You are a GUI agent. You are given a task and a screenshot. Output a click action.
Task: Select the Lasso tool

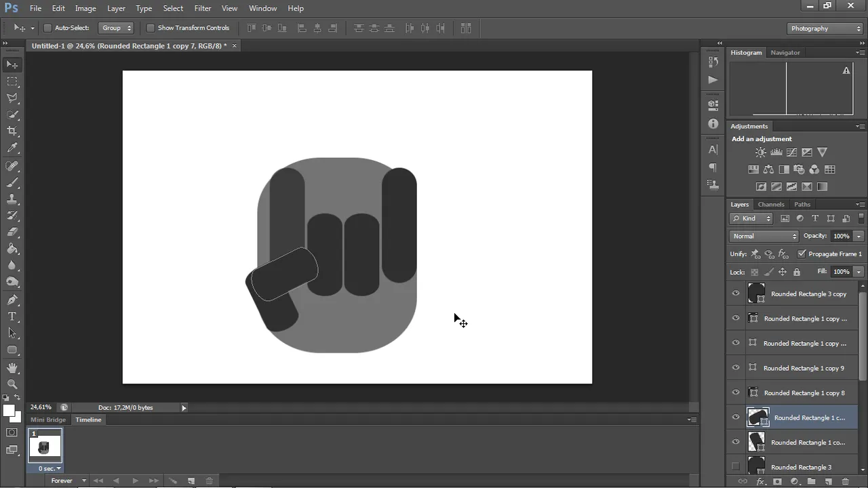coord(12,98)
